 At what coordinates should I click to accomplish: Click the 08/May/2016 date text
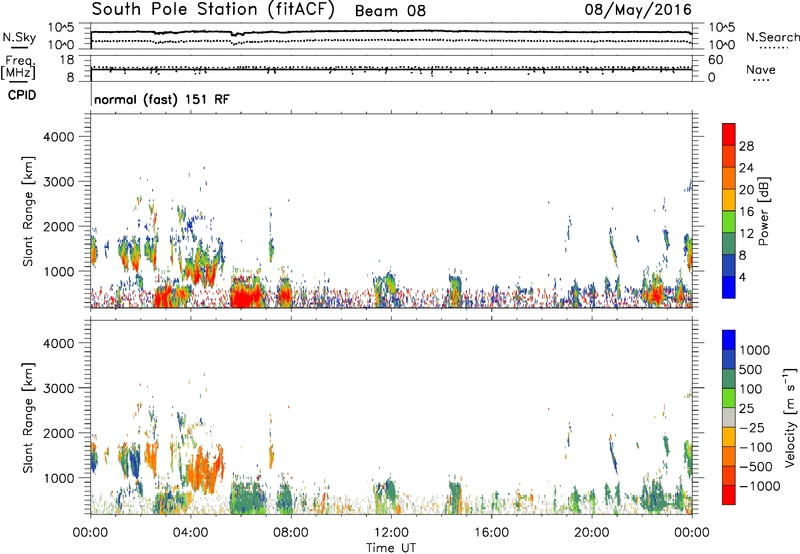(x=638, y=10)
